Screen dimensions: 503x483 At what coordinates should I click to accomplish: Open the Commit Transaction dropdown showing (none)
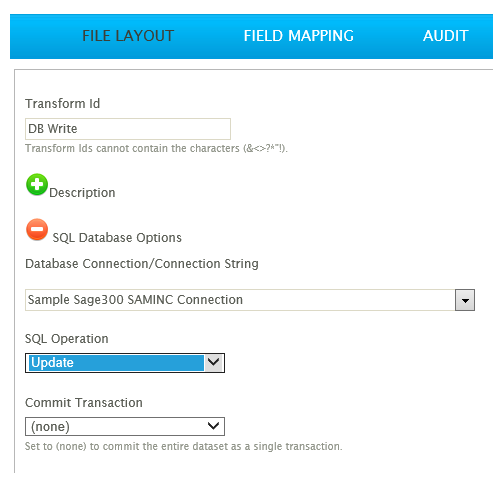[125, 426]
